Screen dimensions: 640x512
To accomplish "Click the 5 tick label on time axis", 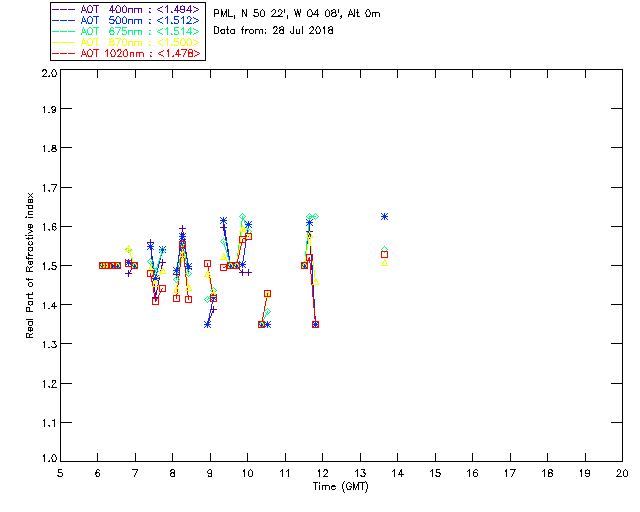I will [60, 473].
